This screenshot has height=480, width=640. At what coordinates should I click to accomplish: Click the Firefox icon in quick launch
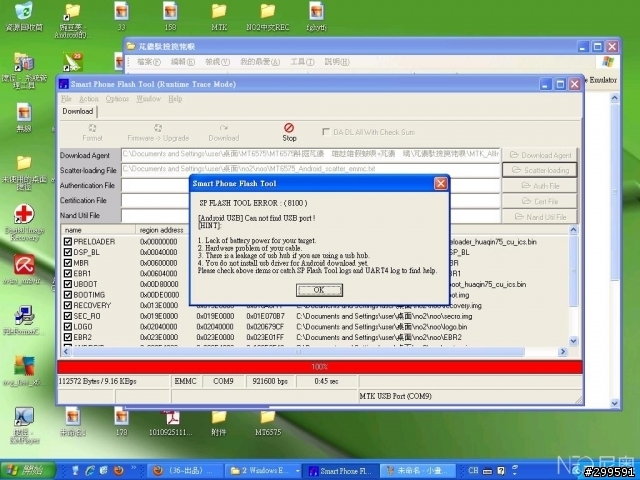click(x=119, y=471)
